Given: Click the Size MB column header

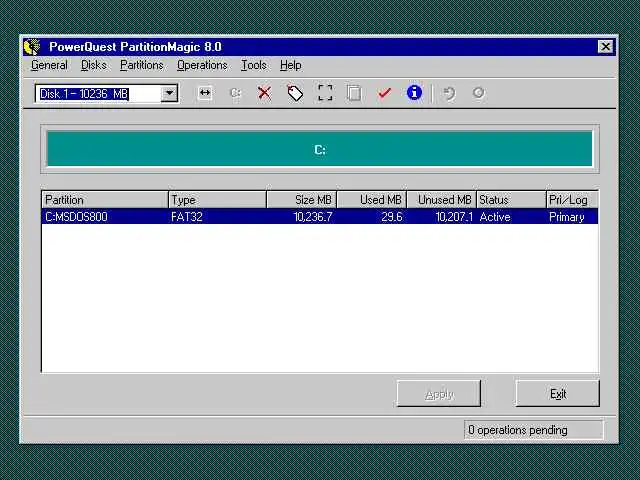Looking at the screenshot, I should click(301, 200).
